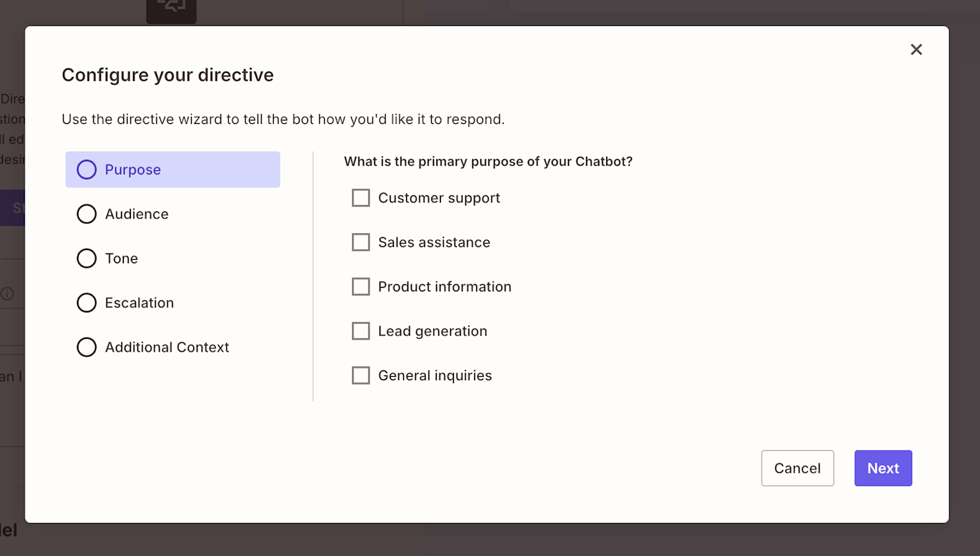Viewport: 980px width, 556px height.
Task: Check the Customer support checkbox
Action: click(360, 198)
